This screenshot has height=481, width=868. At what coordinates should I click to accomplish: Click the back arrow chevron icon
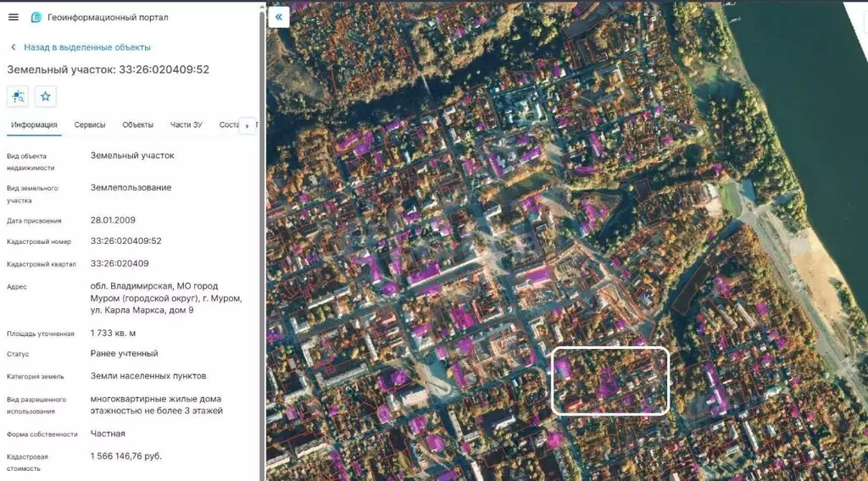pyautogui.click(x=14, y=47)
